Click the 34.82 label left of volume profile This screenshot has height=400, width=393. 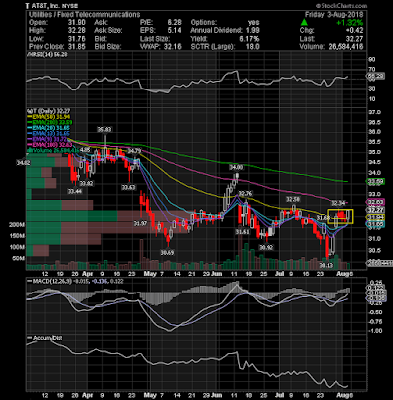click(x=24, y=163)
